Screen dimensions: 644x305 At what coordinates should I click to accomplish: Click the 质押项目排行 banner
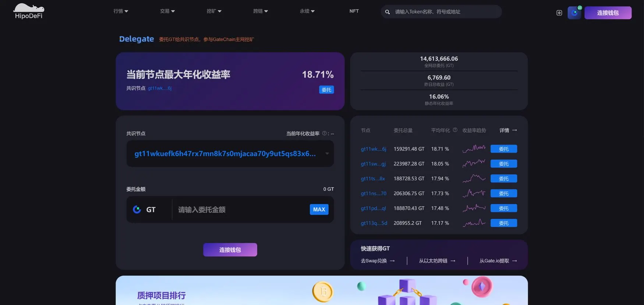pos(322,290)
